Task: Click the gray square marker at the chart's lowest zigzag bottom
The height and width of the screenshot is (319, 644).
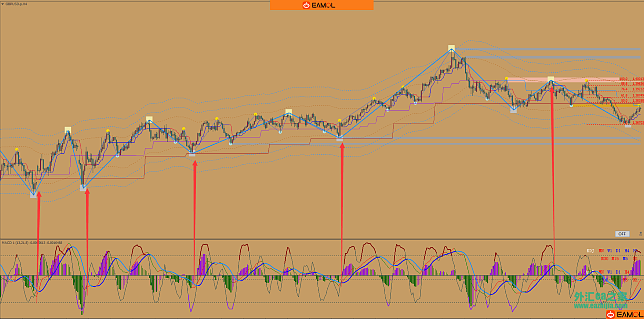Action: coord(33,195)
